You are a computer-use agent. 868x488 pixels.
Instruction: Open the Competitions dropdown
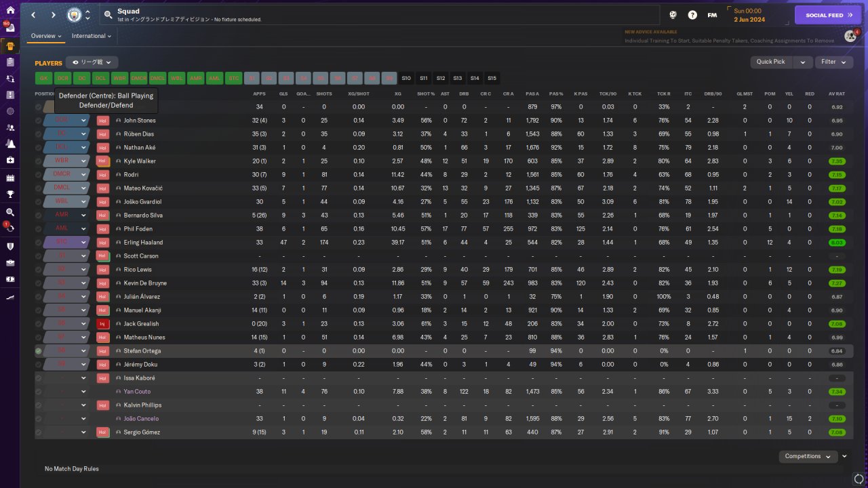click(808, 457)
